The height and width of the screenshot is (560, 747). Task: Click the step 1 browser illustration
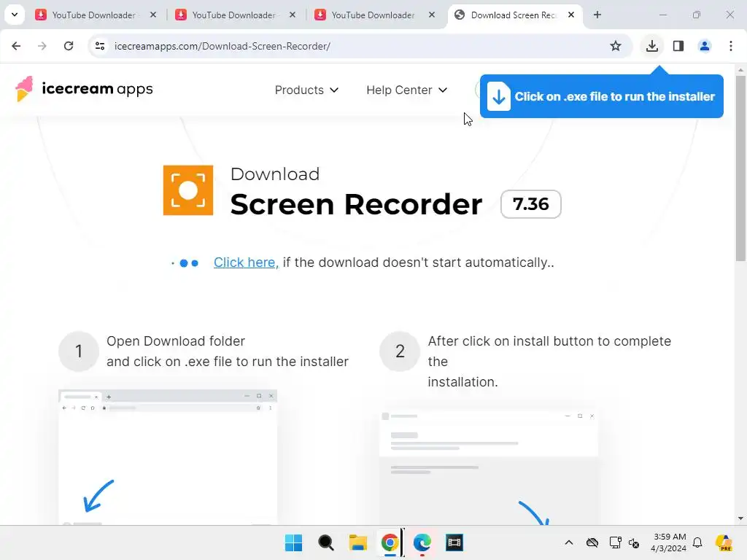pyautogui.click(x=168, y=457)
